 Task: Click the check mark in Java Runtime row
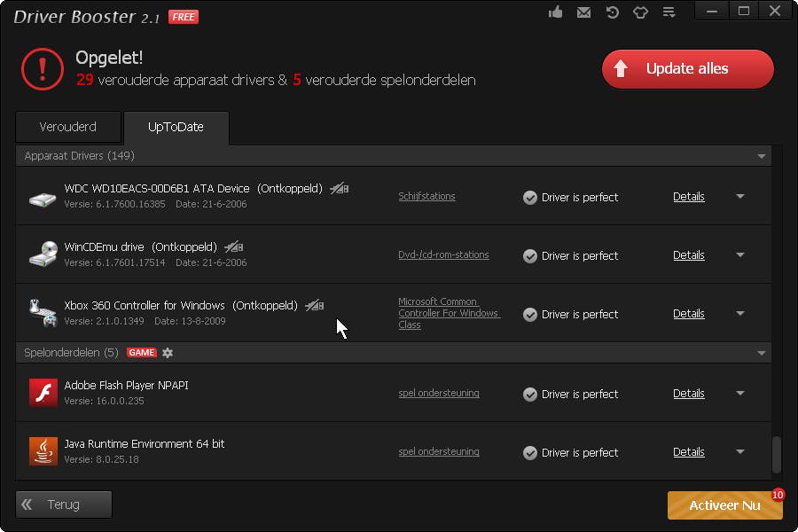coord(530,453)
